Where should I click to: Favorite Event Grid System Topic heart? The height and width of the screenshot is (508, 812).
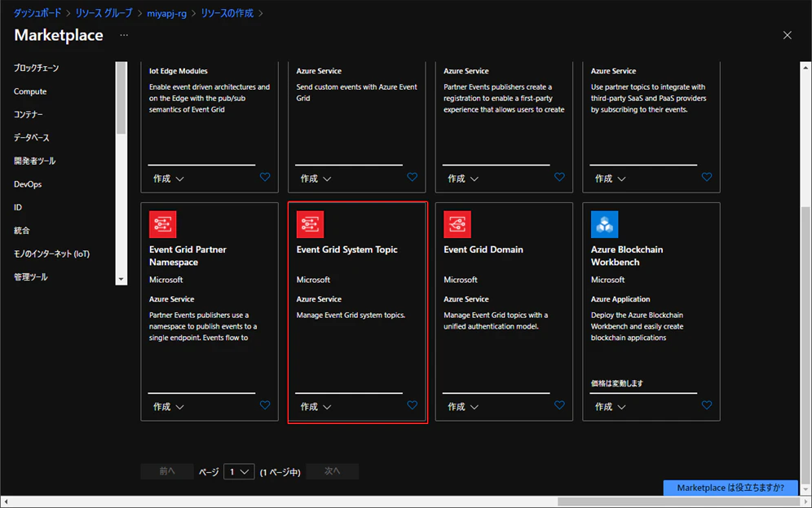click(x=413, y=405)
